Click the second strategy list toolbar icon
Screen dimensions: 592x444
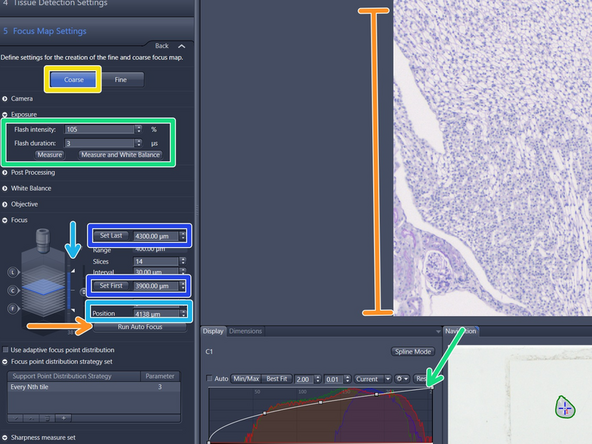[31, 418]
